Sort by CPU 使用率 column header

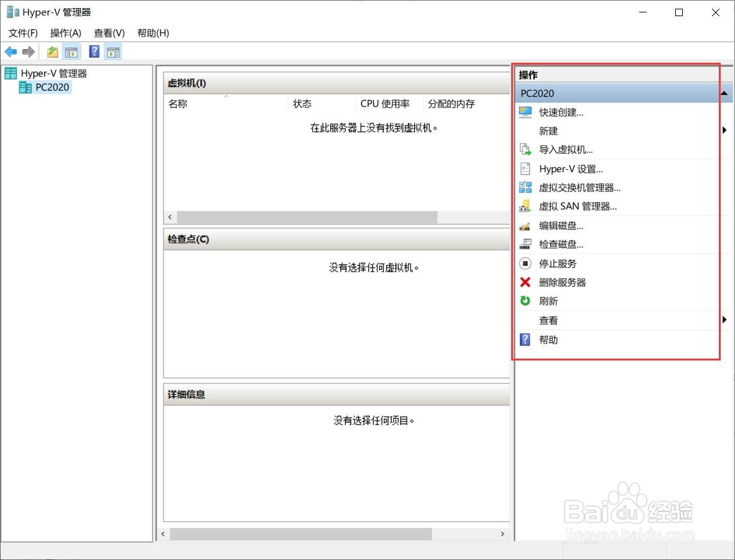389,104
